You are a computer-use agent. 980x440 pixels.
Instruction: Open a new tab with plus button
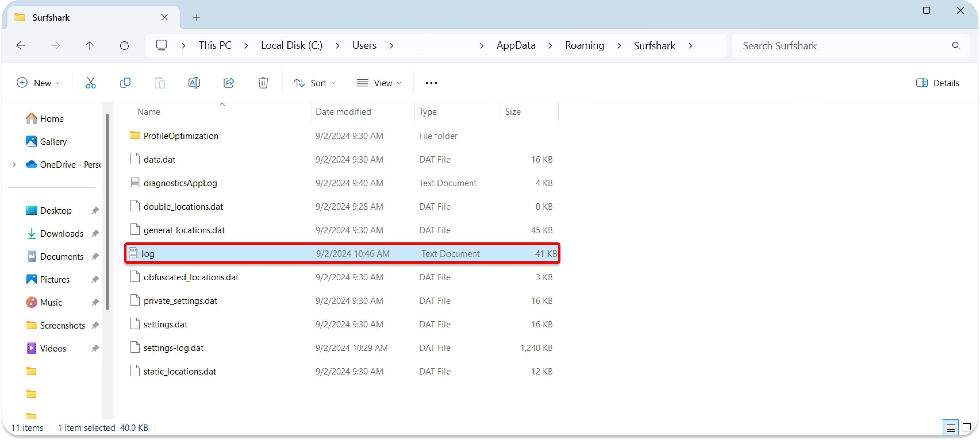[196, 18]
